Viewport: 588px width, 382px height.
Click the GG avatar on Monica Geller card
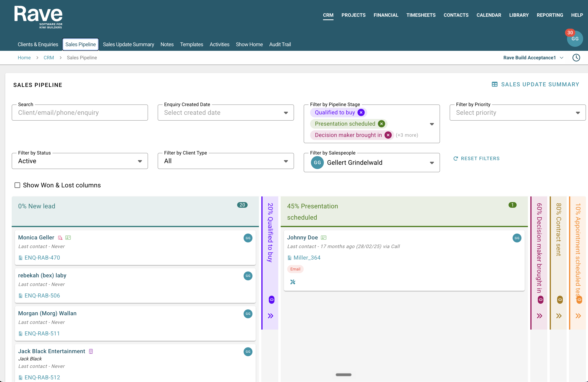[248, 238]
